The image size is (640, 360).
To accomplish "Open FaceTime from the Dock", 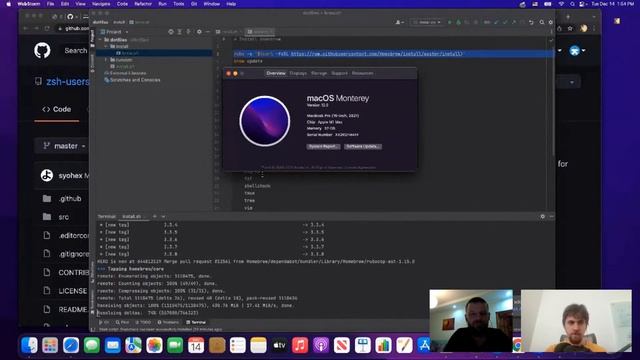I will point(175,345).
